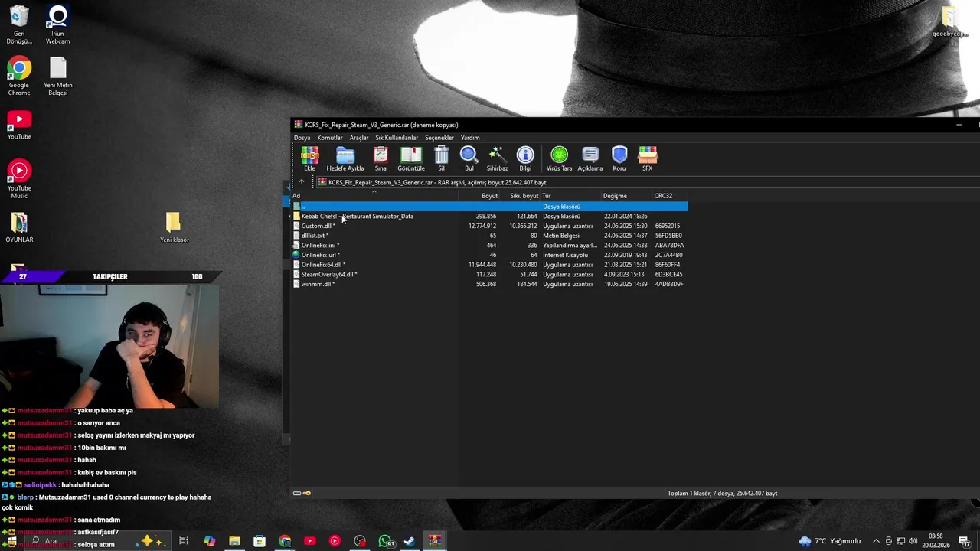Open the notification center icon
Screen dimensions: 980x551
point(964,541)
